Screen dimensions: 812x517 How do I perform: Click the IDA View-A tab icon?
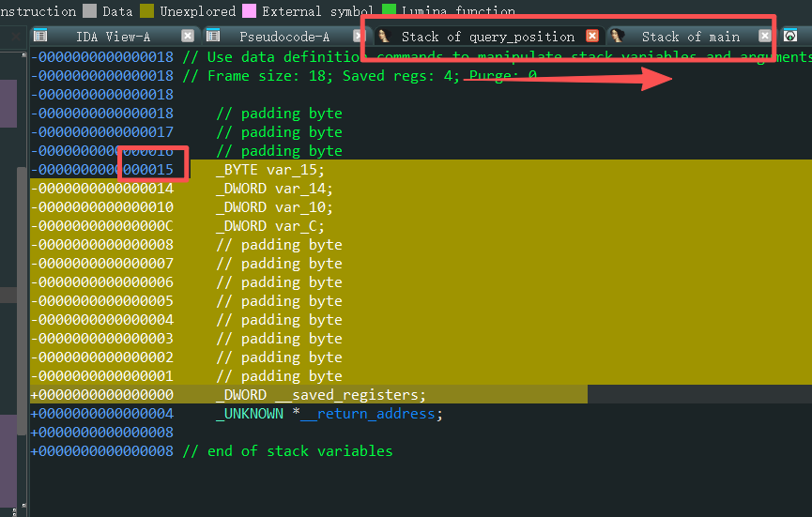tap(39, 37)
